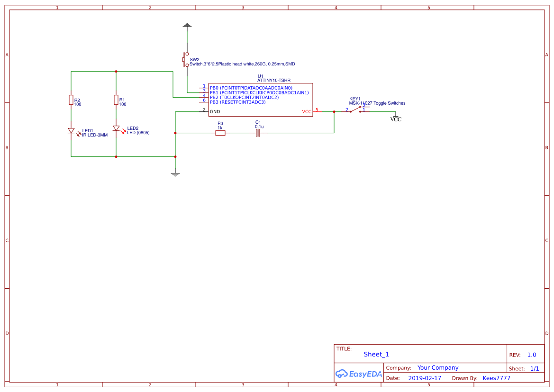Image resolution: width=554 pixels, height=392 pixels.
Task: Click the VCC net flag near KEY1
Action: pyautogui.click(x=395, y=118)
